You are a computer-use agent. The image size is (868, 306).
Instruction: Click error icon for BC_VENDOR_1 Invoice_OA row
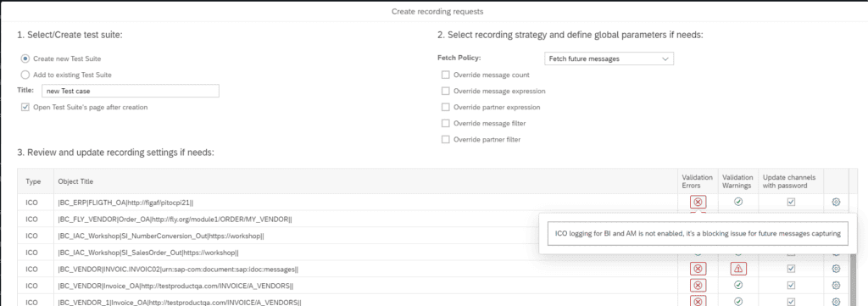(x=698, y=302)
